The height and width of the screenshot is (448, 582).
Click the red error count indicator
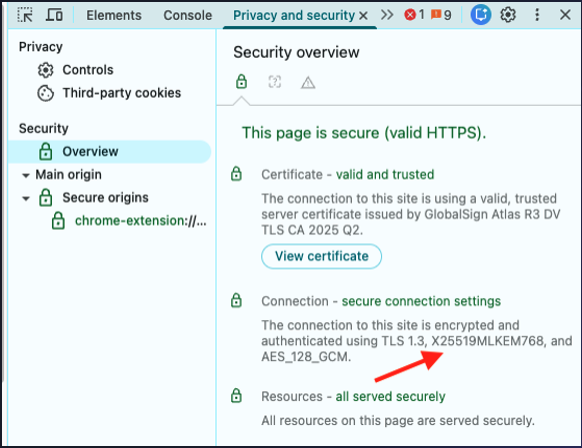click(x=414, y=15)
